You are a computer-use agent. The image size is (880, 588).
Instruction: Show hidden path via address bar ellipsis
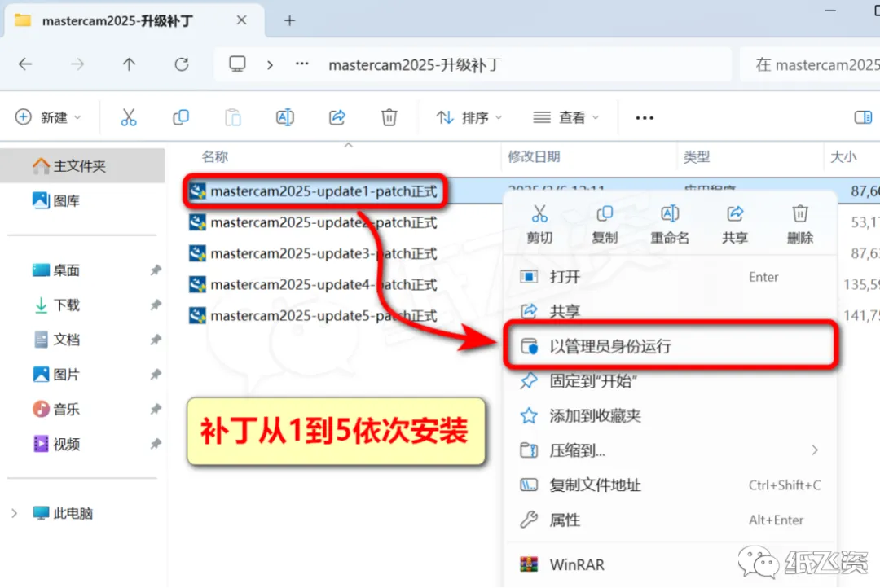[x=302, y=64]
